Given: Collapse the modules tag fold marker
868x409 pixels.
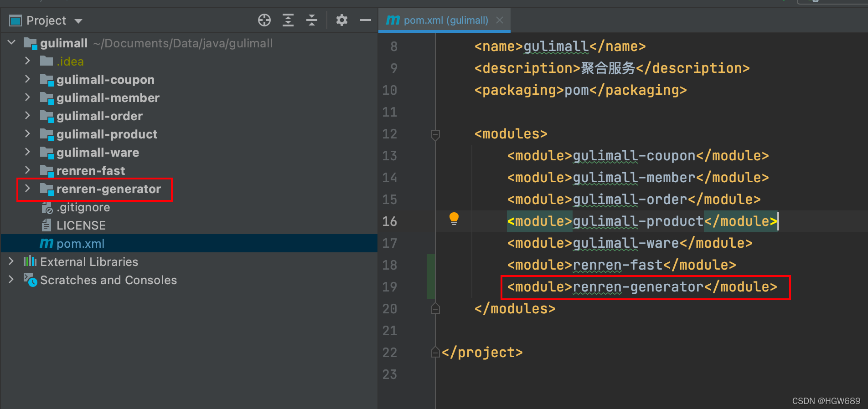Looking at the screenshot, I should (435, 134).
